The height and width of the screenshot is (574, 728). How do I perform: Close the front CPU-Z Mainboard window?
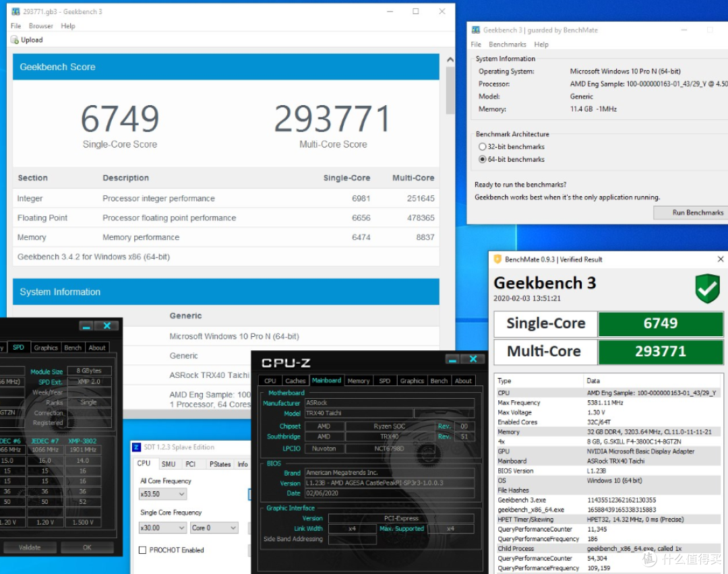(473, 359)
